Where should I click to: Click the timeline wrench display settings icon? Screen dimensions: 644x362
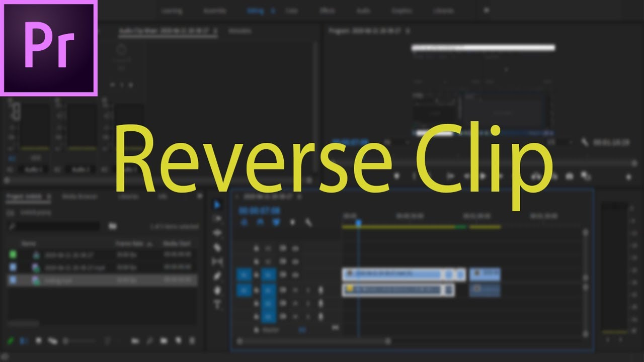(308, 222)
